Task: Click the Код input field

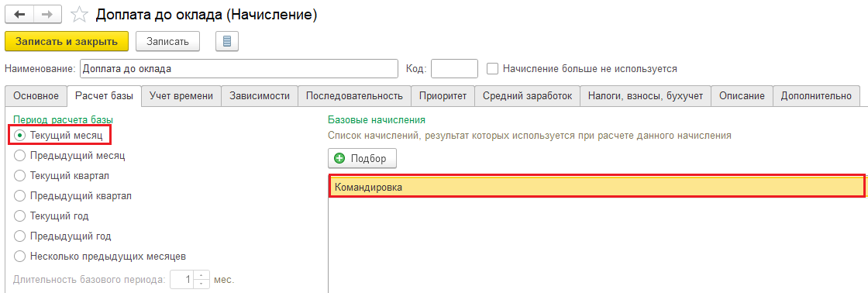Action: [x=454, y=69]
